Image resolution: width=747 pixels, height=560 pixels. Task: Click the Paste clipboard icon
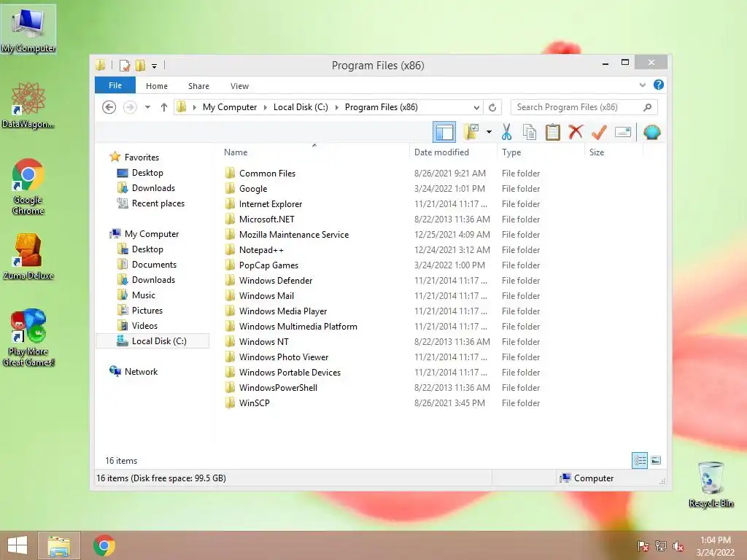[553, 132]
